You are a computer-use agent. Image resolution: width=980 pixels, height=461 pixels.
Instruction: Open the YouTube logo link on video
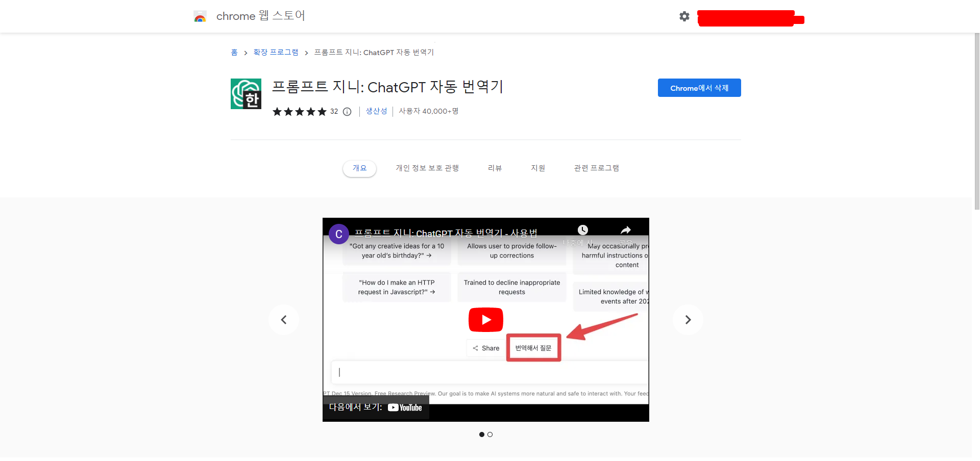(405, 407)
